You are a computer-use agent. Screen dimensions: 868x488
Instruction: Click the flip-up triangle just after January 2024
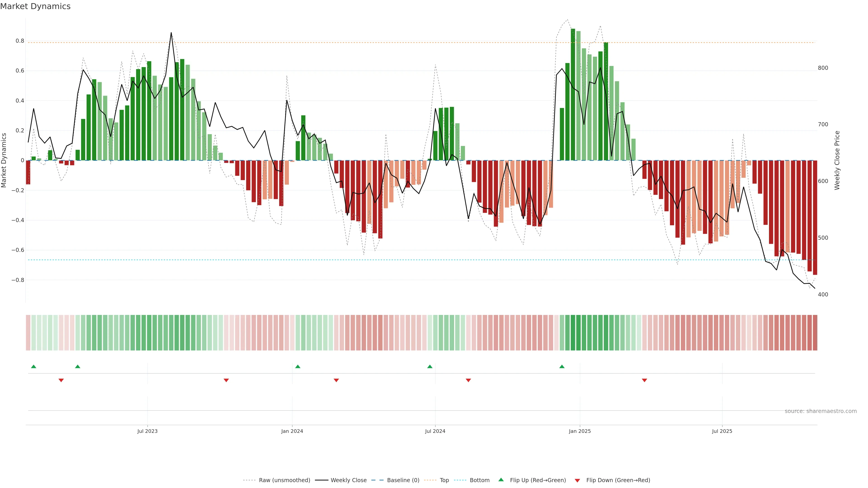tap(297, 366)
